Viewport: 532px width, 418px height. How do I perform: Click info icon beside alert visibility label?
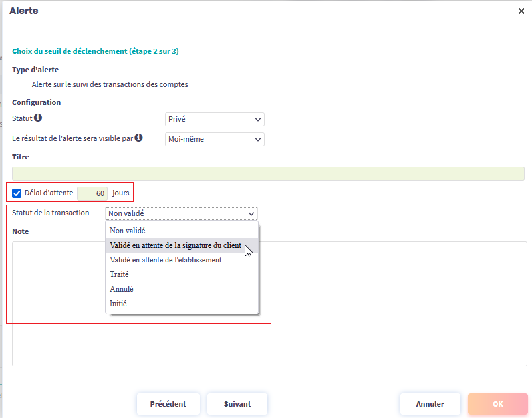(139, 138)
